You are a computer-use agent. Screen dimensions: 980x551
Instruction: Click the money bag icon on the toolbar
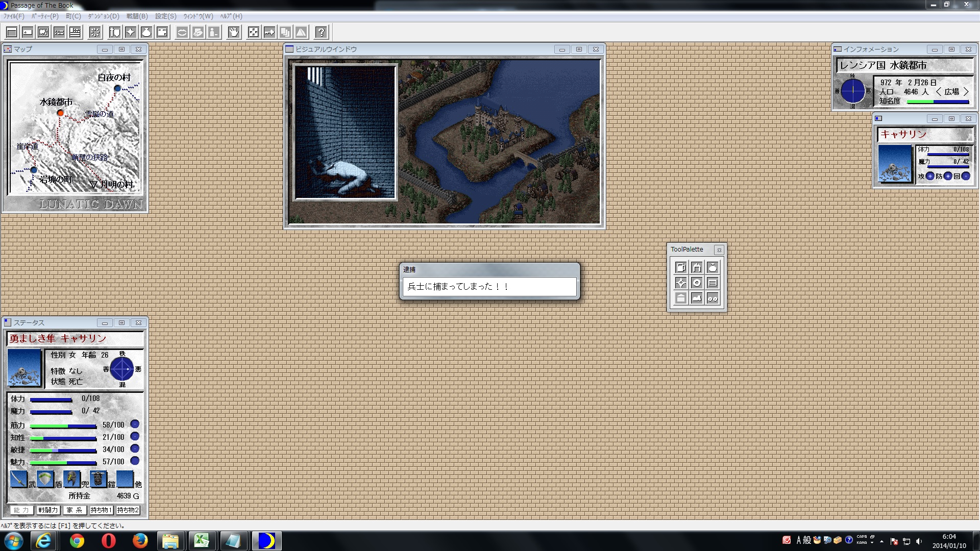pos(148,32)
